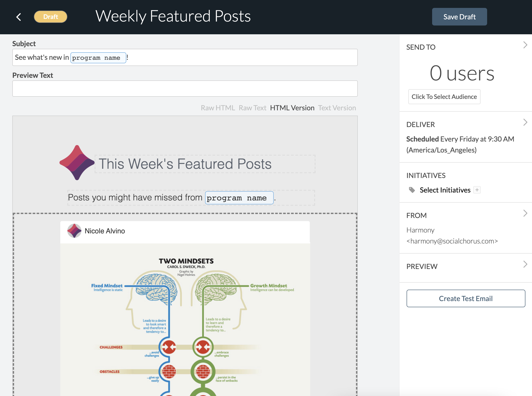Screen dimensions: 532x396
Task: Expand the Send To section chevron
Action: 525,45
